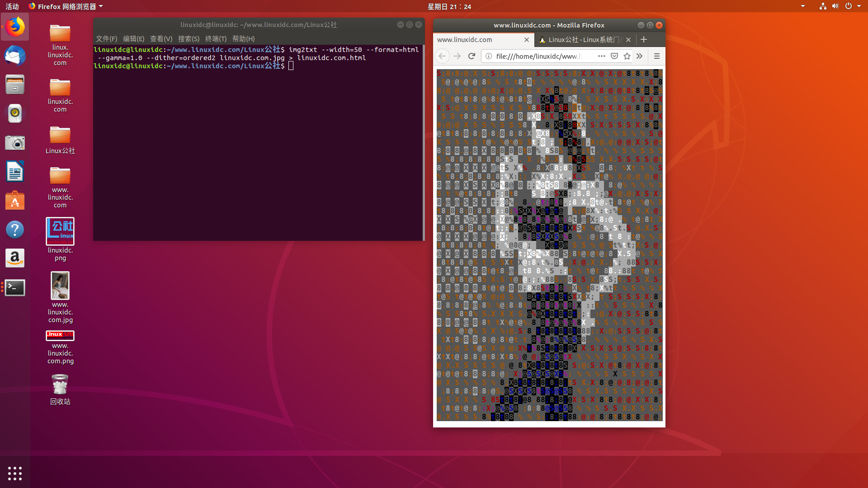This screenshot has height=488, width=868.
Task: Go forward in Firefox
Action: [457, 56]
